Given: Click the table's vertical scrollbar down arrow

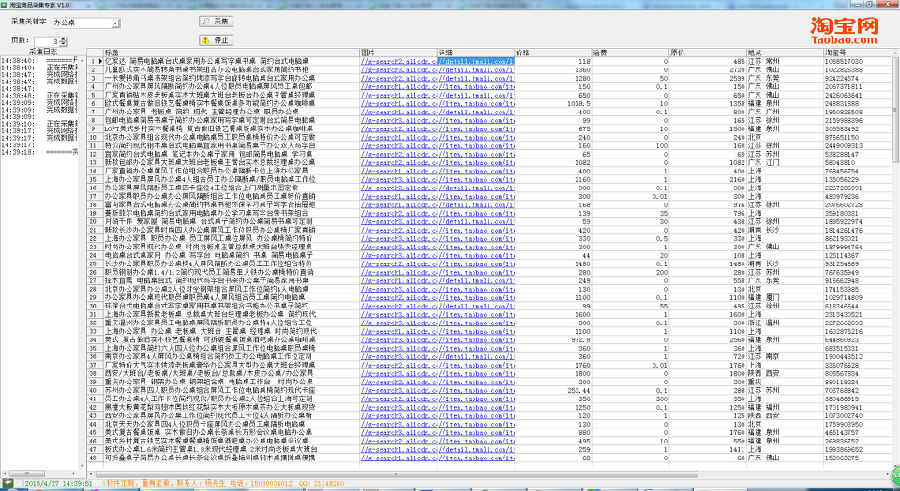Looking at the screenshot, I should point(892,468).
